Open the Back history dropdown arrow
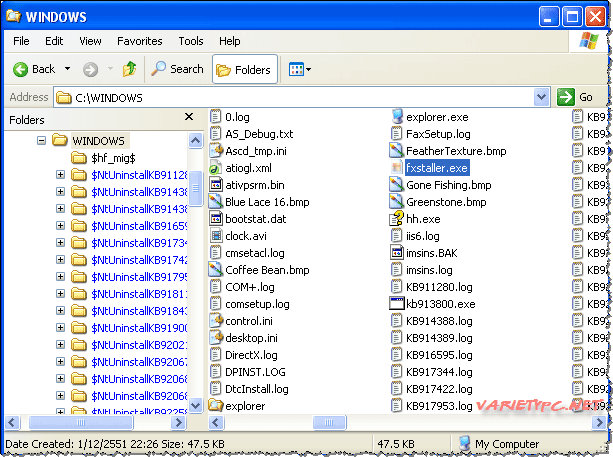The image size is (613, 457). pyautogui.click(x=68, y=69)
